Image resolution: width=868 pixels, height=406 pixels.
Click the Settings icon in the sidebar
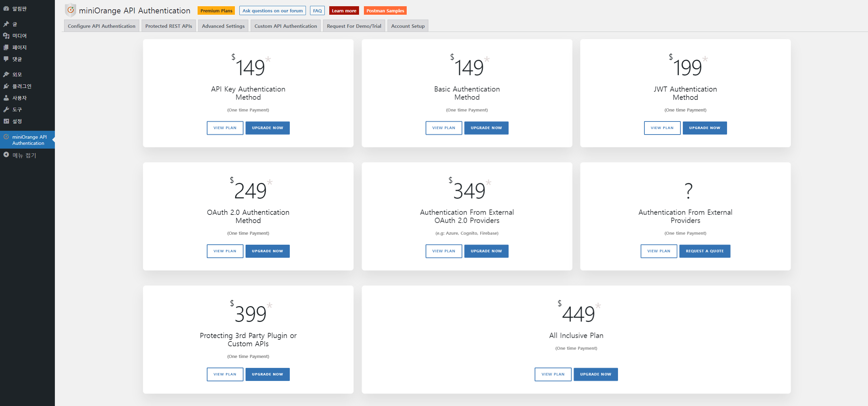coord(6,121)
